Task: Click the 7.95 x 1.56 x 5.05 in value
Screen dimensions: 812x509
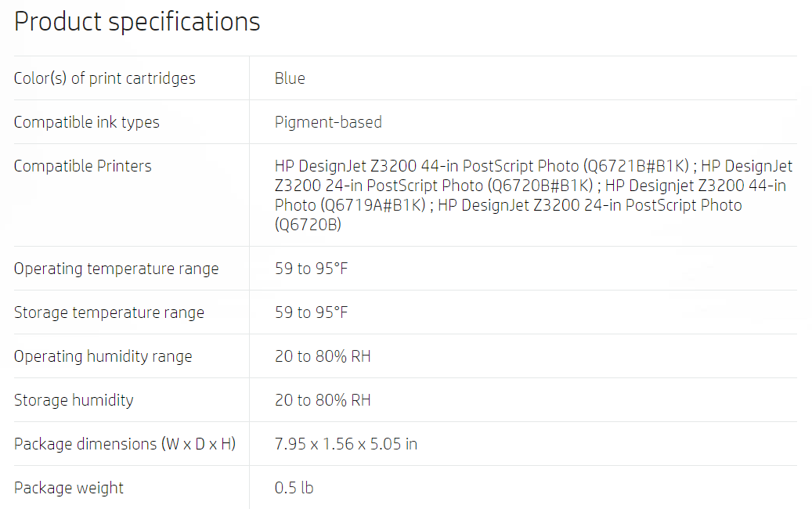Action: point(345,444)
